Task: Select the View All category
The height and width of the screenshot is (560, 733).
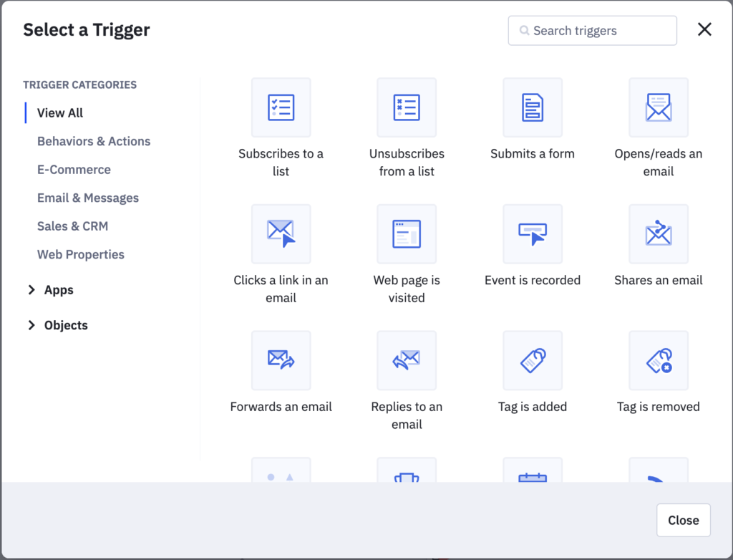Action: point(60,112)
